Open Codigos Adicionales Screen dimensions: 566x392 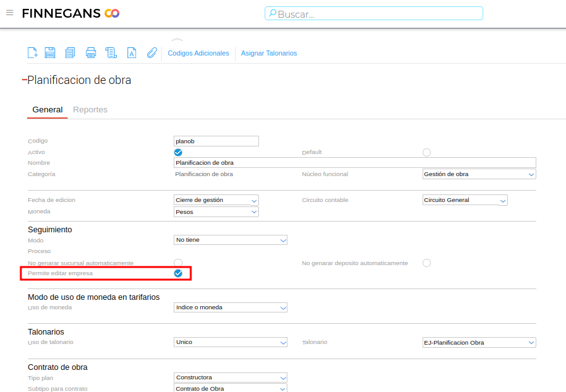pyautogui.click(x=198, y=53)
